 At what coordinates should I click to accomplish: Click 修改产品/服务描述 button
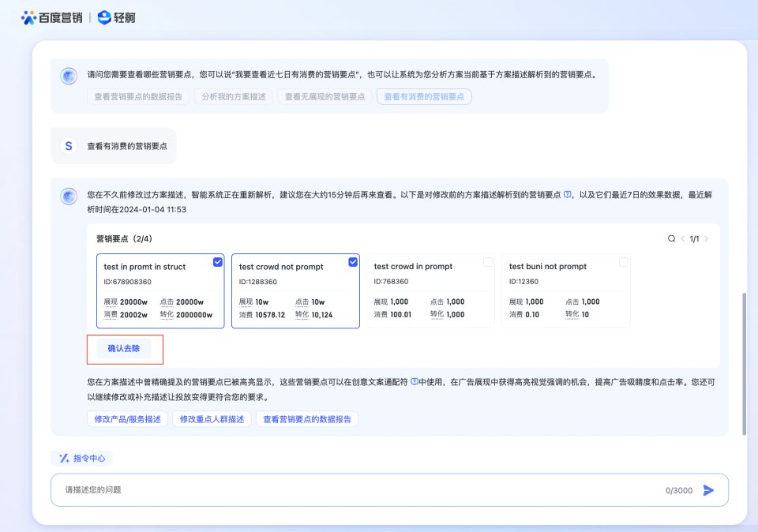pyautogui.click(x=127, y=419)
